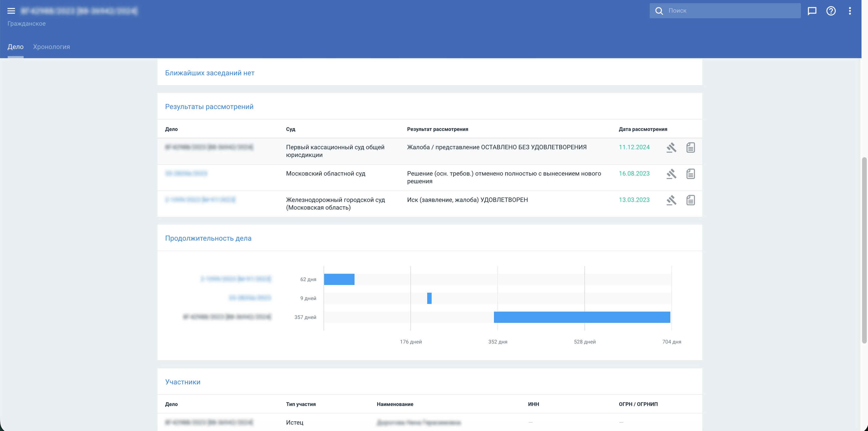Open document icon for 11.12.2024 row

click(x=691, y=148)
